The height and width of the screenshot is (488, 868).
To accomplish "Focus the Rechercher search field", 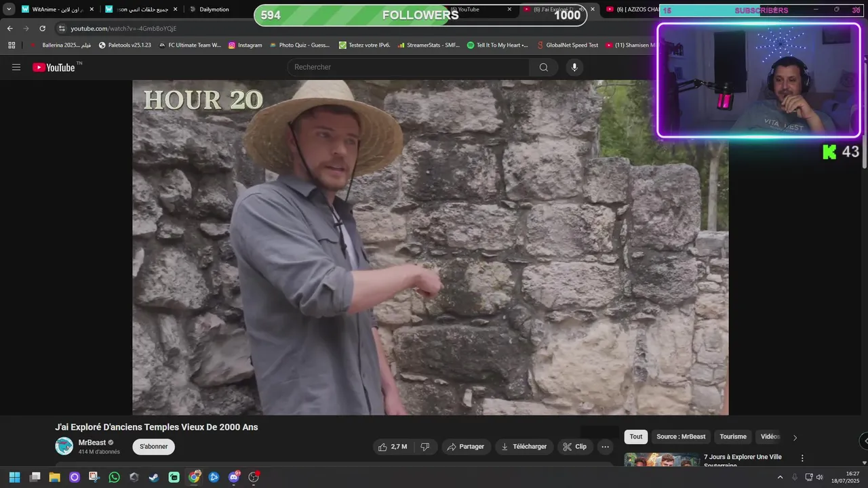I will point(408,67).
